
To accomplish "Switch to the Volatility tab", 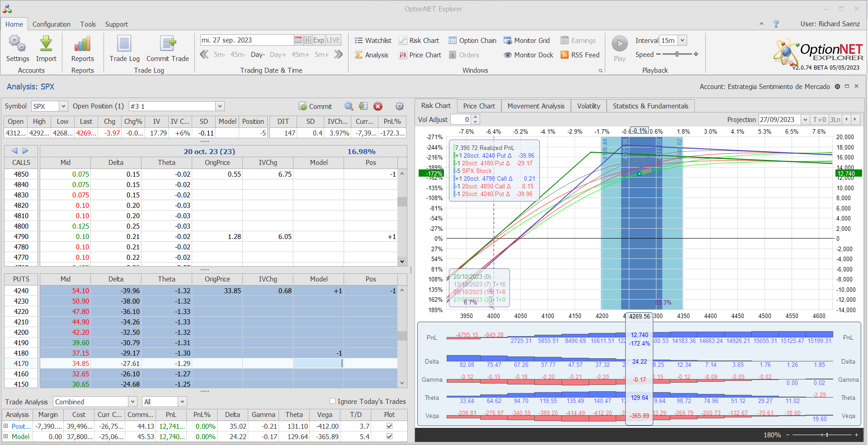I will coord(588,106).
